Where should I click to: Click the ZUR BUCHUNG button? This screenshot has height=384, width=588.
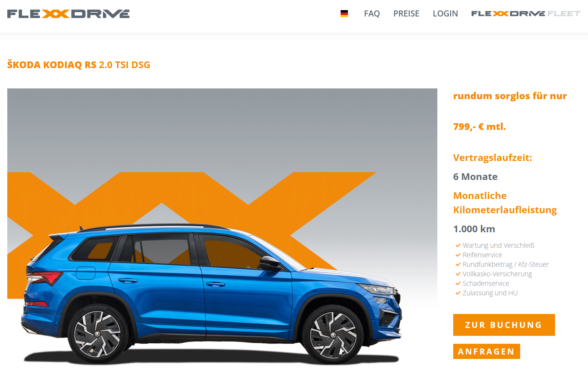[504, 325]
